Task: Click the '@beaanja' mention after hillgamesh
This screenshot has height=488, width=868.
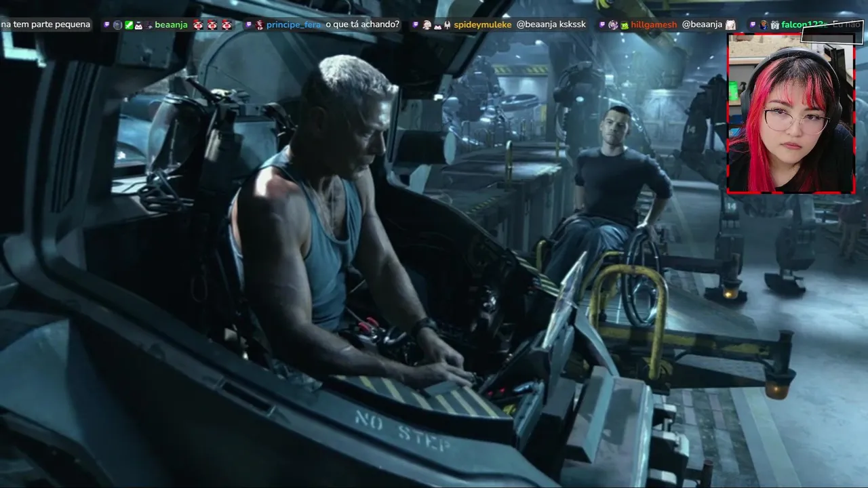Action: [x=702, y=25]
